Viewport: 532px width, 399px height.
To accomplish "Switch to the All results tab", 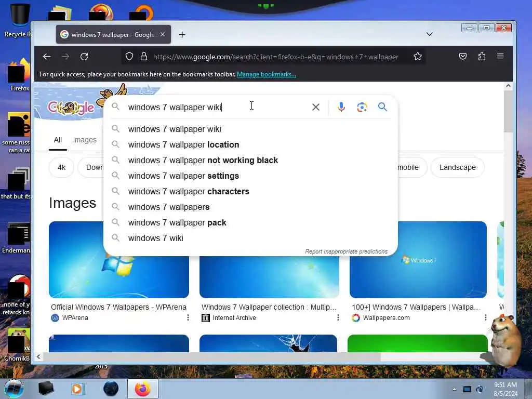I will click(58, 140).
